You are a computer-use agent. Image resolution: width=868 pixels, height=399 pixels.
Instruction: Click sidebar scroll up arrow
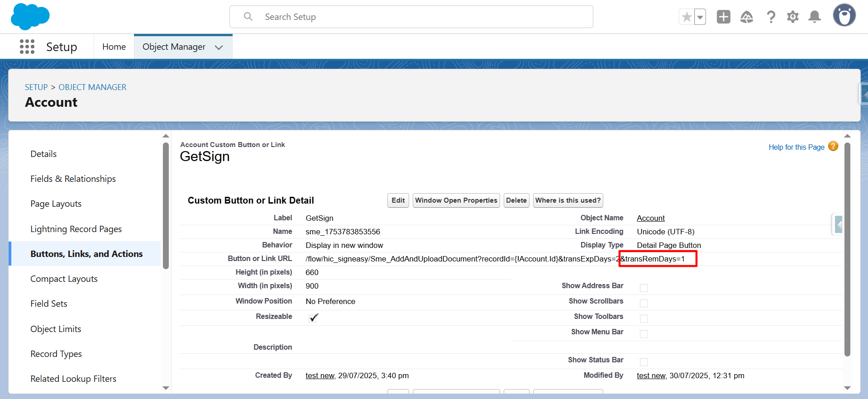pyautogui.click(x=166, y=136)
